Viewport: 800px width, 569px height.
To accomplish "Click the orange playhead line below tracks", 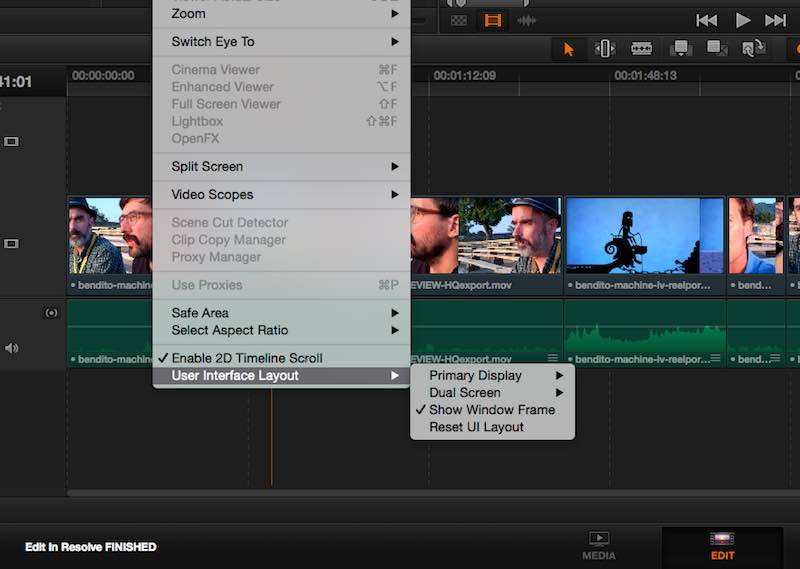I will 271,436.
